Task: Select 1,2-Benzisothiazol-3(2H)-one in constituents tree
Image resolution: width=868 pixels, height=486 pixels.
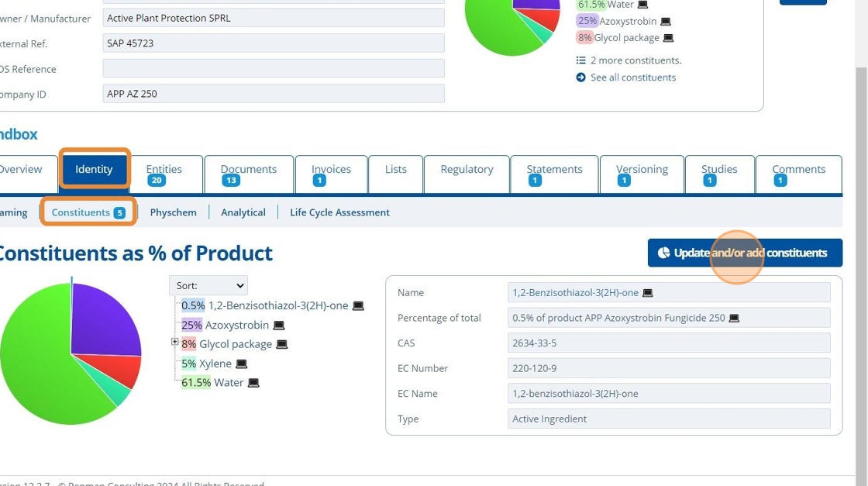Action: (x=278, y=305)
